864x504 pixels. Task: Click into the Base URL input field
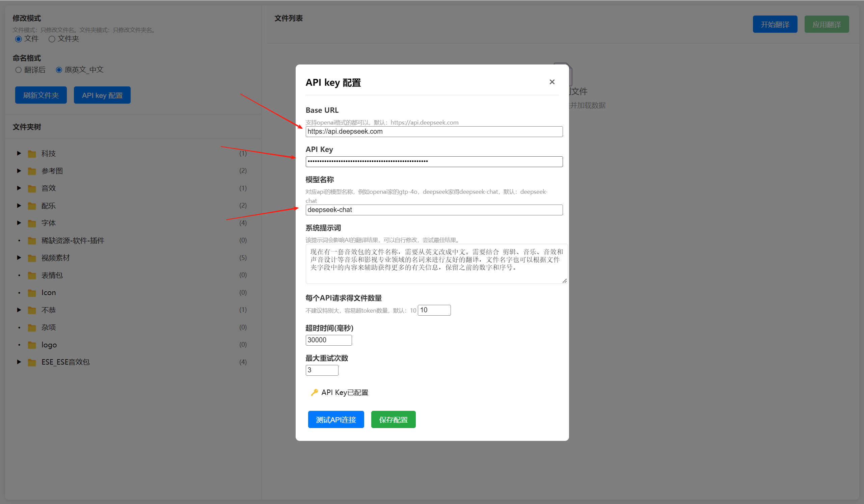pyautogui.click(x=434, y=132)
